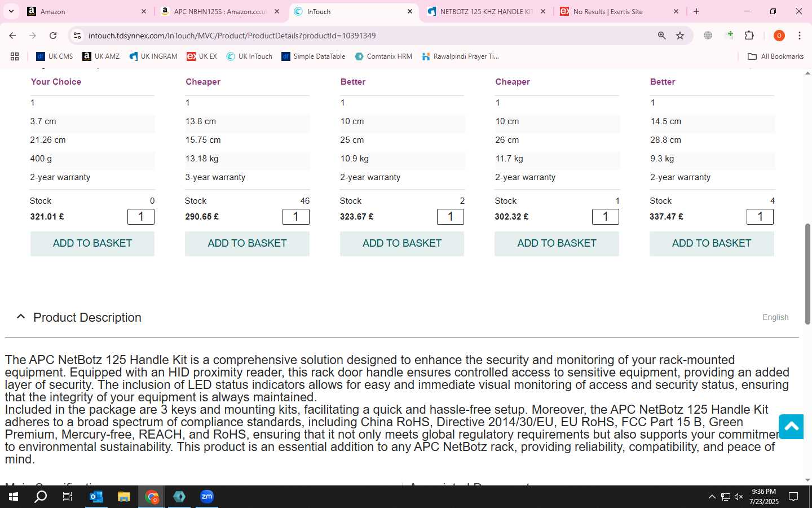This screenshot has width=812, height=508.
Task: Add the 290.65 £ product to basket
Action: tap(247, 243)
